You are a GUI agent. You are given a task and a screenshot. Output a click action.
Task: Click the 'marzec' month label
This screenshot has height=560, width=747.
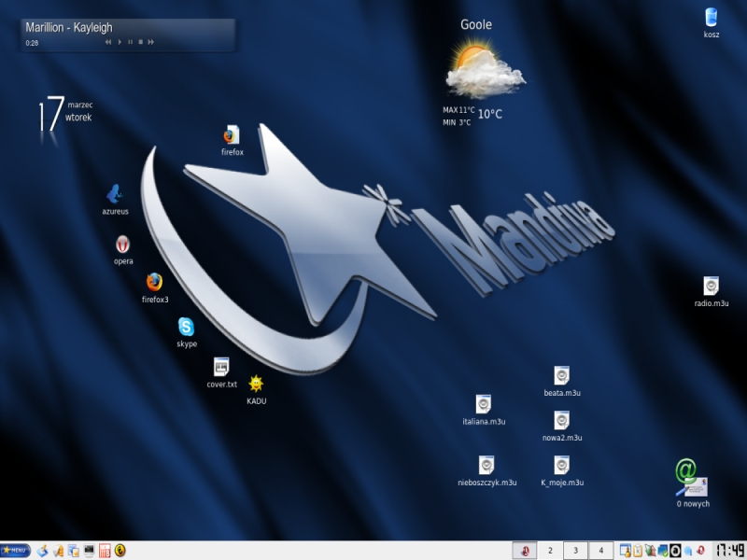[x=80, y=105]
